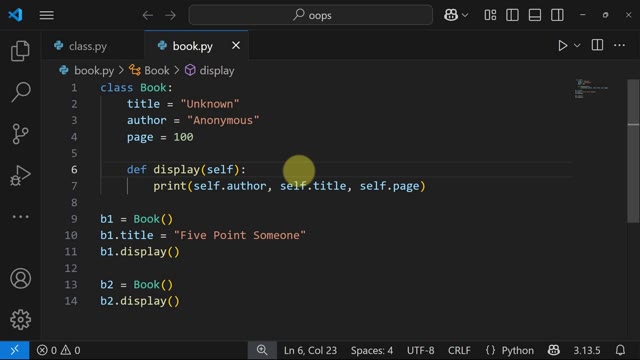Click "Unknown" string on line 2
This screenshot has height=360, width=640.
[210, 104]
